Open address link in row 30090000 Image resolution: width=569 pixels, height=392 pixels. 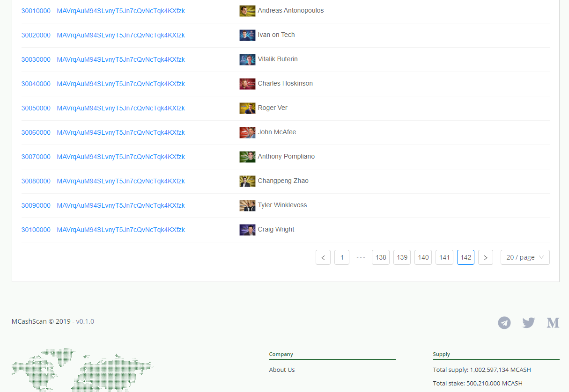click(121, 205)
